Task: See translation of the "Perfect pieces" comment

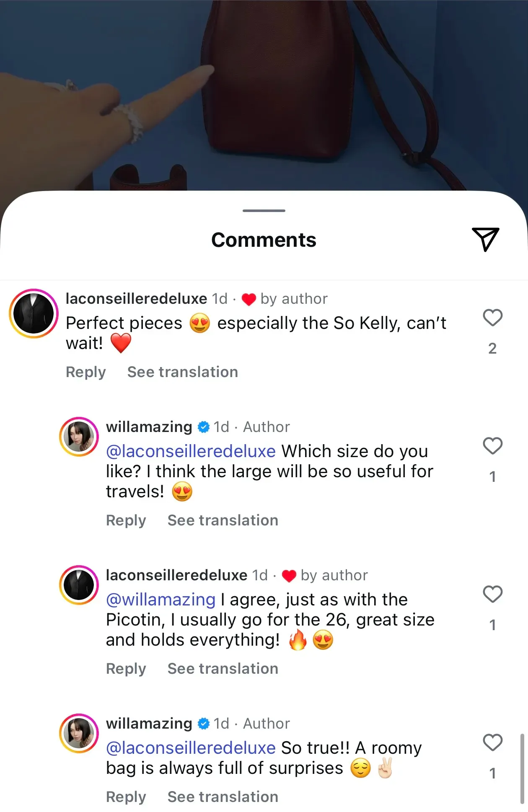Action: tap(183, 372)
